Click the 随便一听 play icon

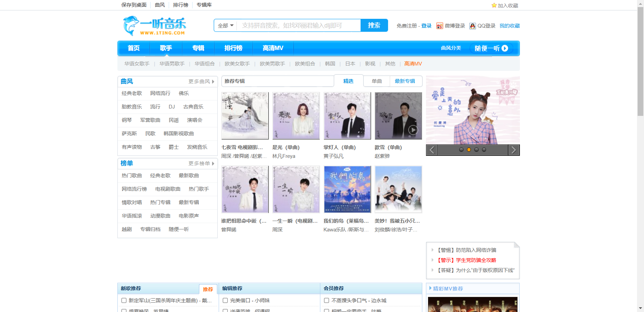coord(505,48)
